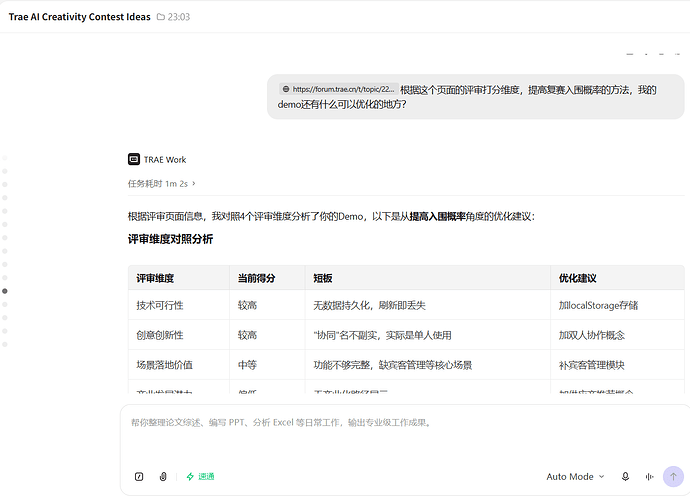Select the active dark dot in message navigator
690x498 pixels.
click(5, 291)
